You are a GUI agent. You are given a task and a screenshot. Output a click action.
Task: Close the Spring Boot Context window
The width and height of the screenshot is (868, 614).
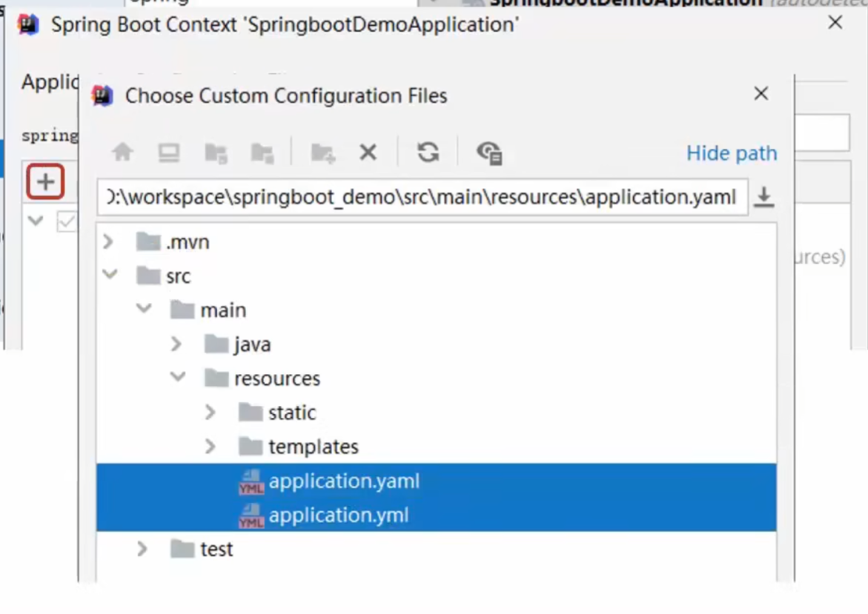click(835, 23)
